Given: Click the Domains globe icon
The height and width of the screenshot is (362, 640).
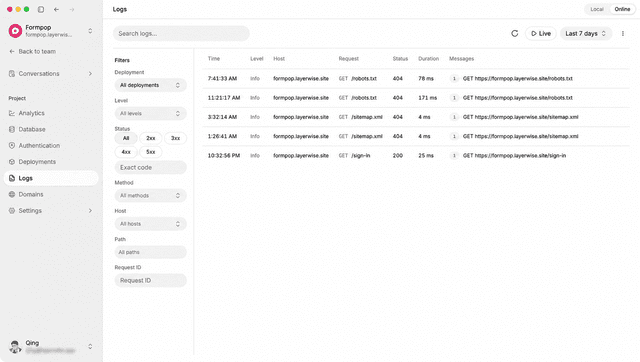Looking at the screenshot, I should (x=12, y=194).
